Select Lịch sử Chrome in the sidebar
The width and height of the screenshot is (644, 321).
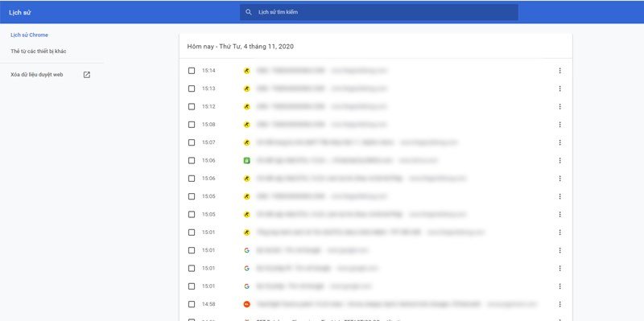click(x=29, y=35)
